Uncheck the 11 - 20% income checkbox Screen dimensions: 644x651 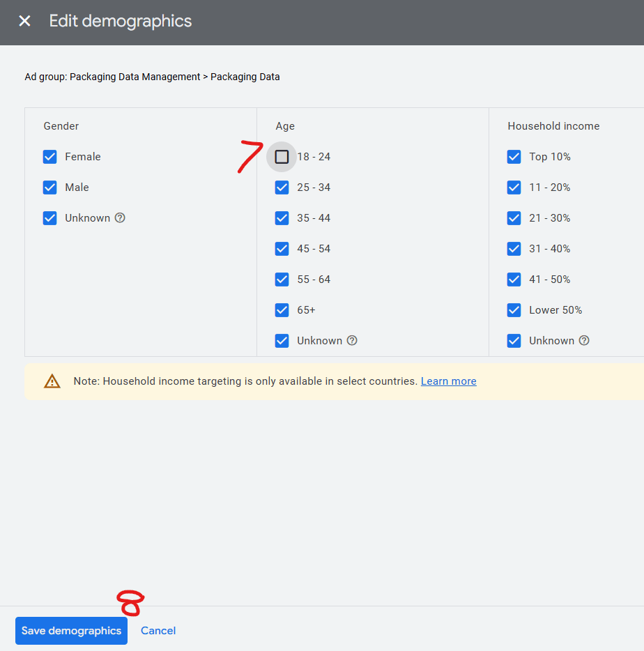coord(514,187)
